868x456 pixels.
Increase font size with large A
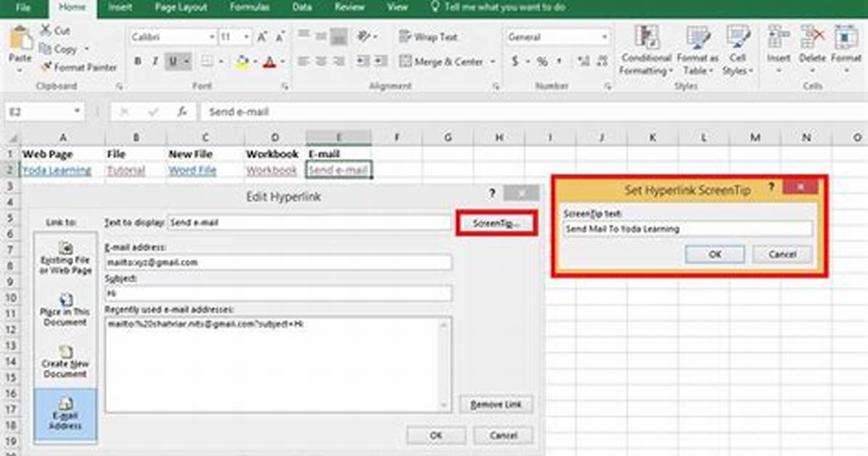pyautogui.click(x=262, y=37)
